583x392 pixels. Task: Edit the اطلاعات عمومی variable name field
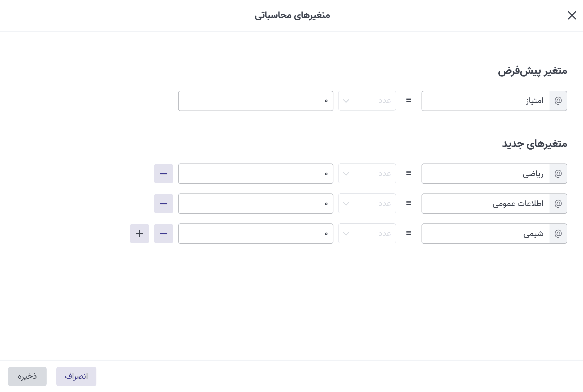point(485,204)
